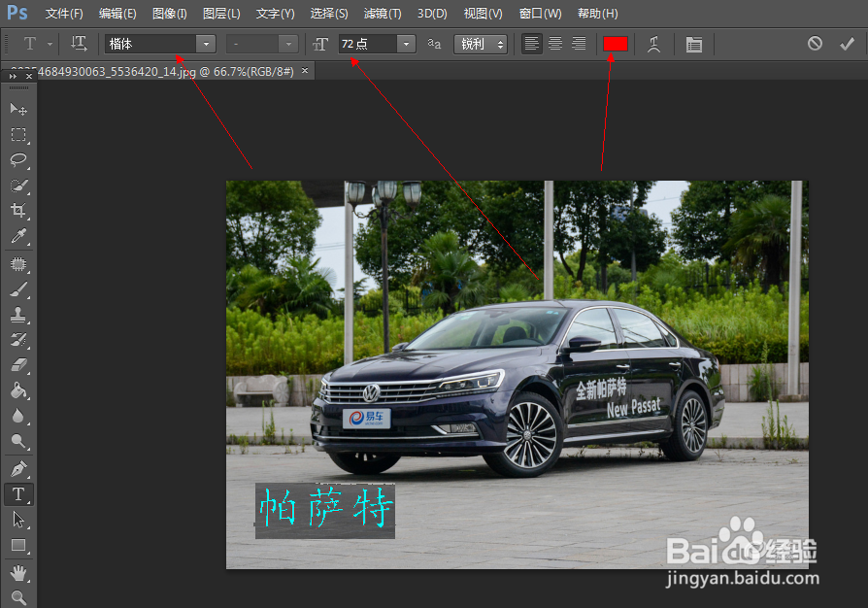
Task: Select the Blur tool
Action: (x=18, y=416)
